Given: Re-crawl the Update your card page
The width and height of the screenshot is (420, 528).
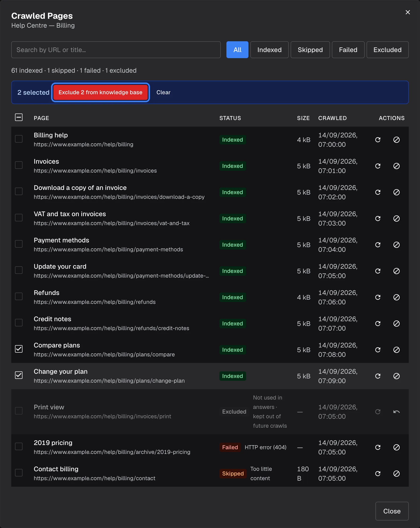Looking at the screenshot, I should point(378,271).
